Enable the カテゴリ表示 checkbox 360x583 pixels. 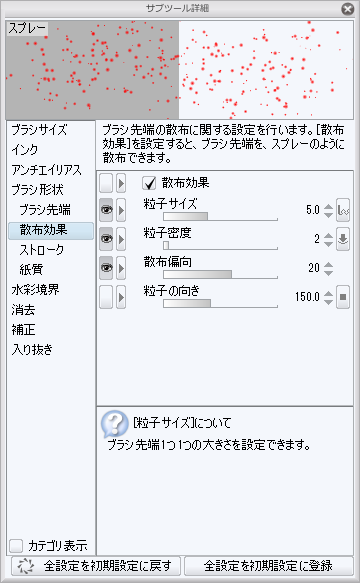pyautogui.click(x=16, y=546)
